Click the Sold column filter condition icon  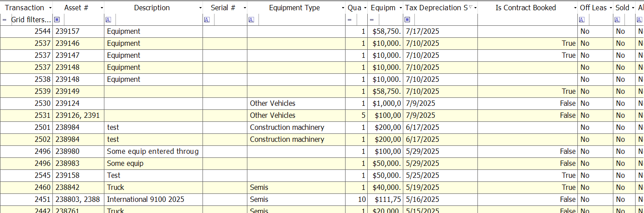(x=617, y=20)
